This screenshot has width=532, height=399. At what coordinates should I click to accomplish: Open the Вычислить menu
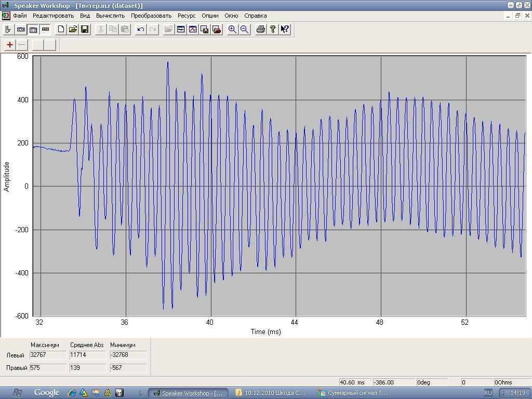pyautogui.click(x=110, y=16)
